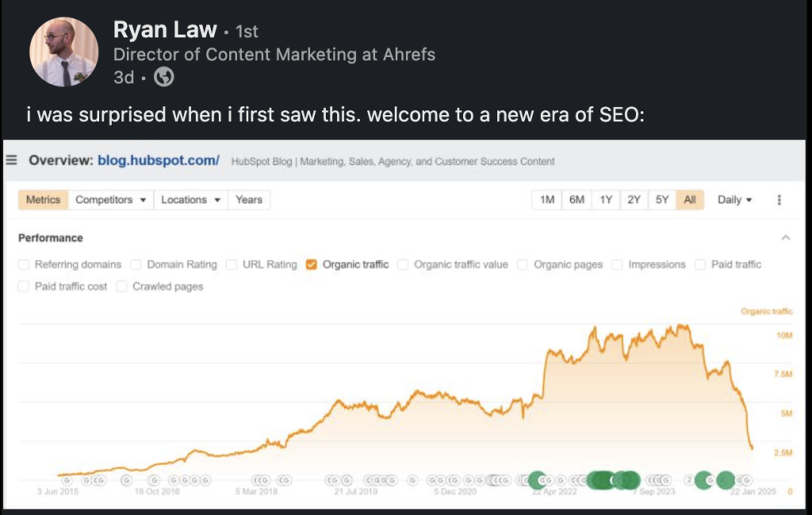Open the Daily granularity dropdown

pyautogui.click(x=734, y=200)
